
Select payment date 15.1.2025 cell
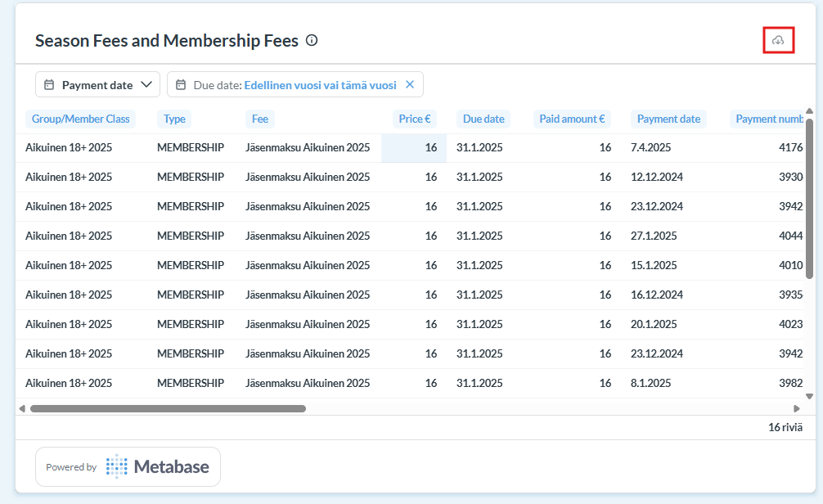click(654, 265)
